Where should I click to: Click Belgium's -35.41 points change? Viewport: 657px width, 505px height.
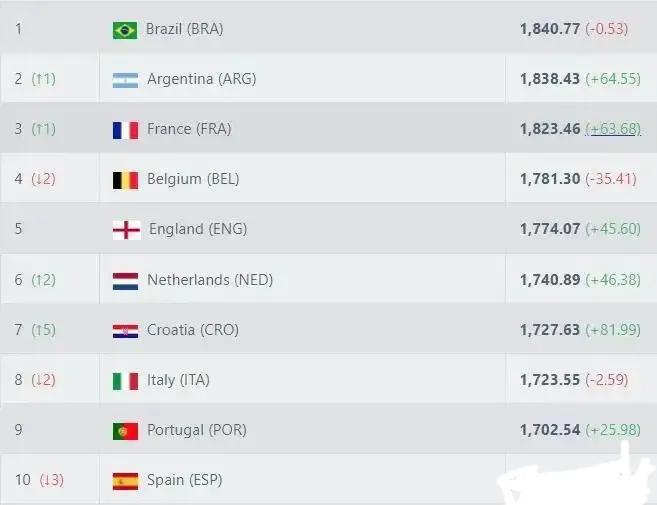pos(613,180)
